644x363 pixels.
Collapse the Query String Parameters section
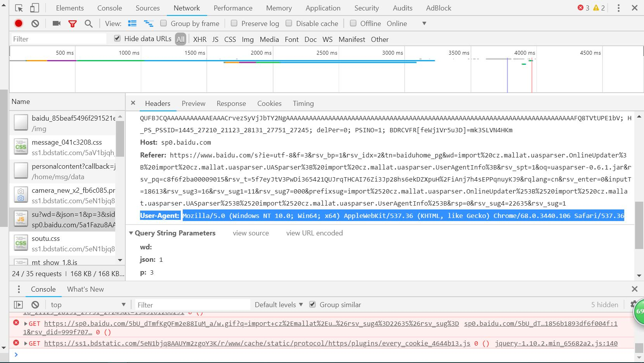point(131,233)
